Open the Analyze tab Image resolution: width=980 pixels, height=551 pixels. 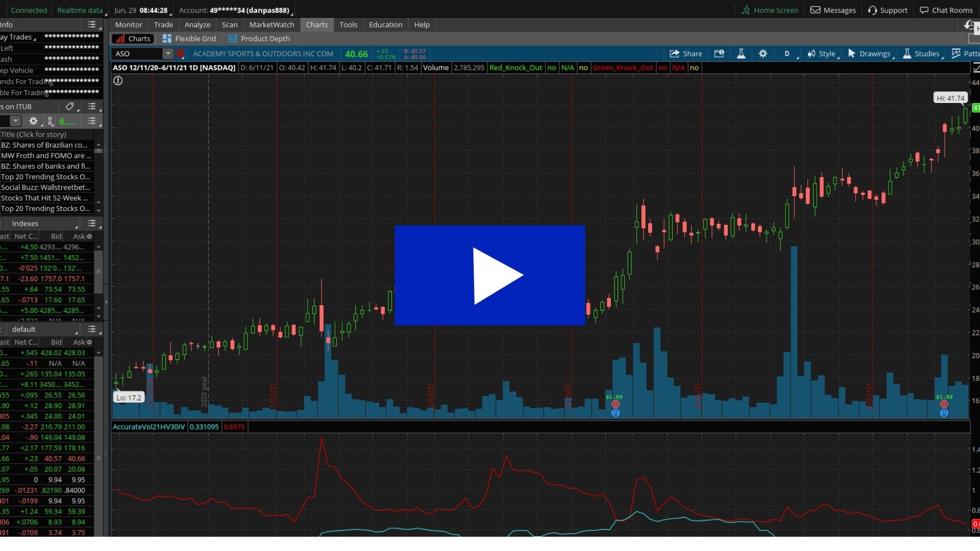click(197, 24)
